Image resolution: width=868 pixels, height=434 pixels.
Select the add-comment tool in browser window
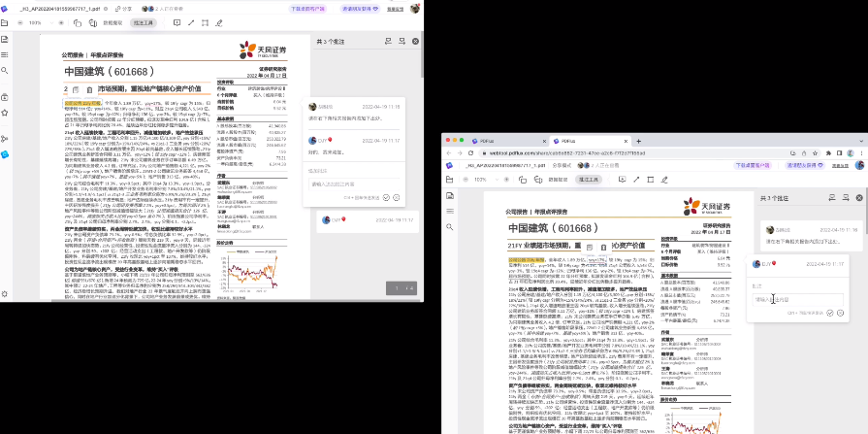click(x=623, y=180)
